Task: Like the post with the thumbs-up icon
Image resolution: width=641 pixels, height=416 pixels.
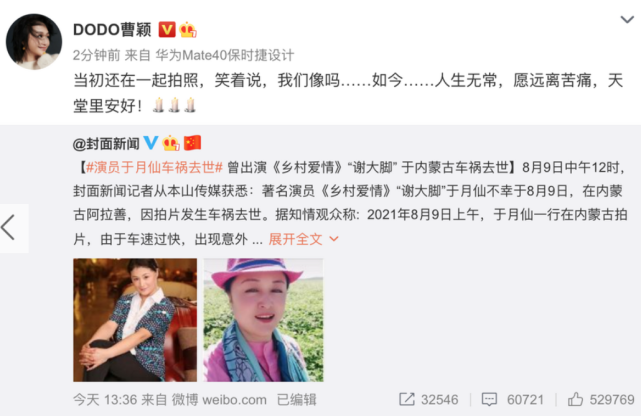Action: 575,399
